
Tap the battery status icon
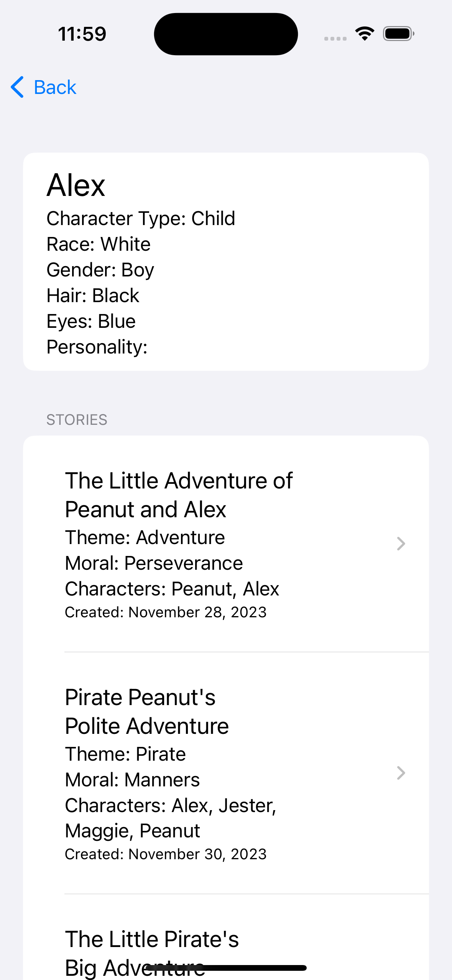tap(398, 34)
